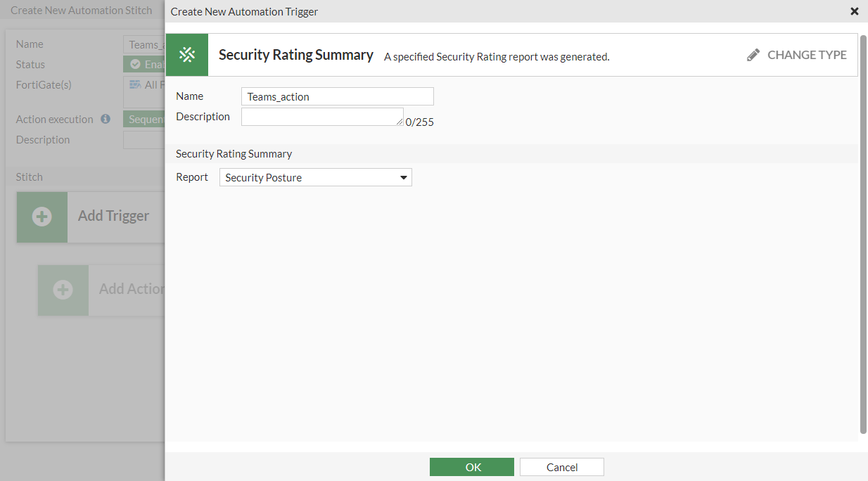This screenshot has width=868, height=481.
Task: Click the Security Rating Summary trigger icon
Action: pos(186,55)
